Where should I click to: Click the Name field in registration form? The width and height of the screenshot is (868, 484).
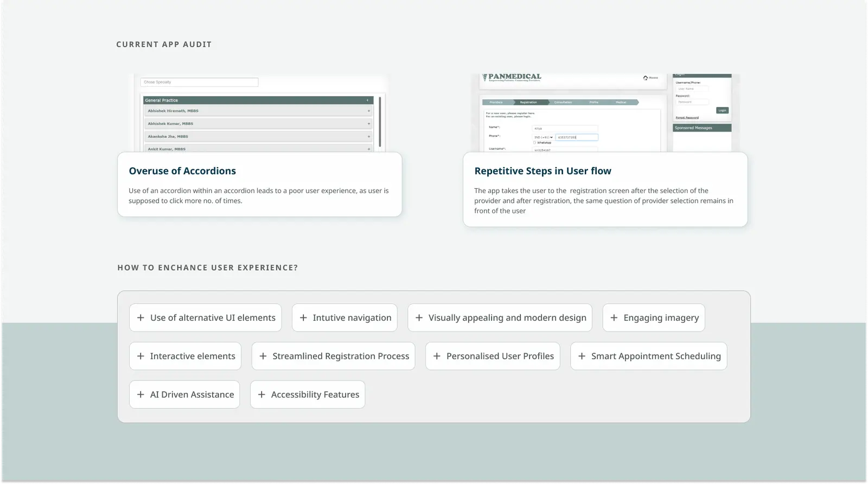[x=565, y=129]
